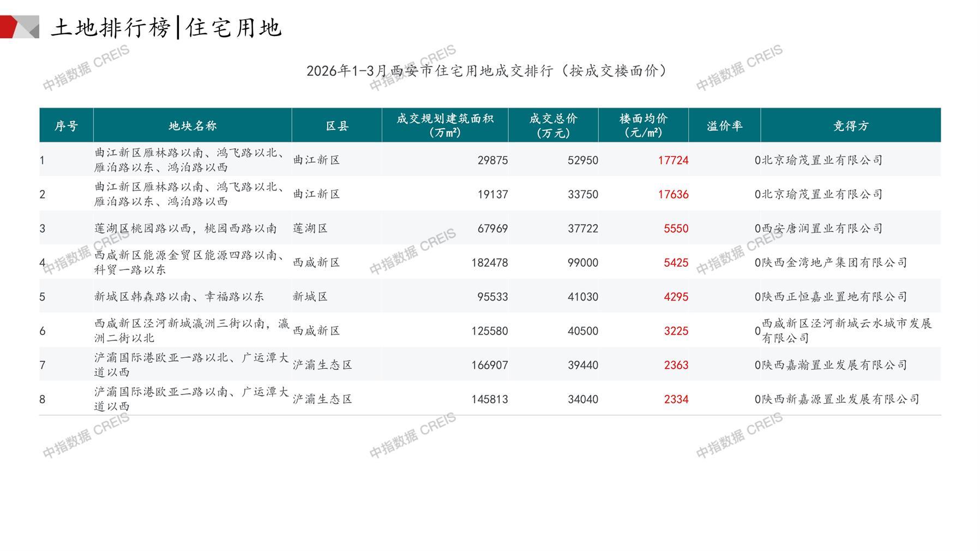Image resolution: width=980 pixels, height=551 pixels.
Task: Select the total price cell 99000
Action: click(582, 263)
